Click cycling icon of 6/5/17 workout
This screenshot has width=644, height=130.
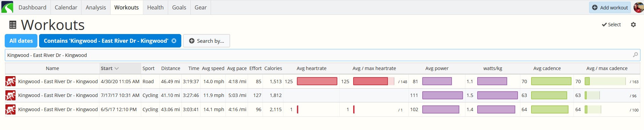pos(10,109)
